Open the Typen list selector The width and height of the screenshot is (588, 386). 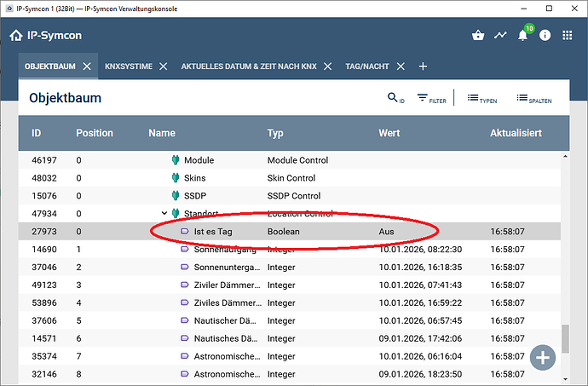[x=481, y=99]
